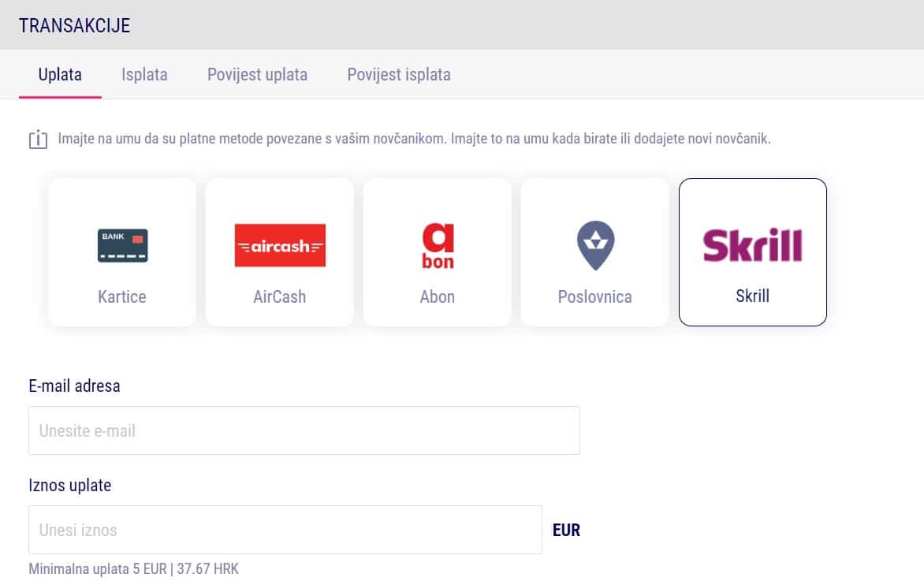Open the Uplata tab

[x=60, y=75]
